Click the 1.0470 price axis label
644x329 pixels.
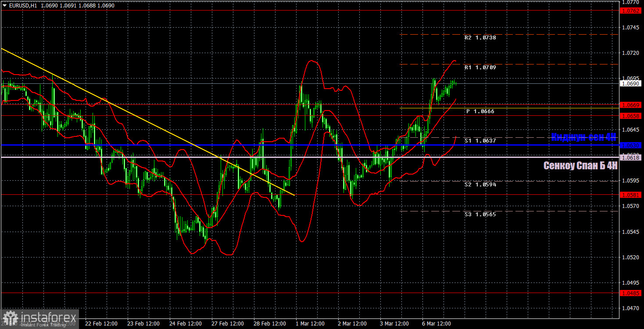click(x=631, y=308)
